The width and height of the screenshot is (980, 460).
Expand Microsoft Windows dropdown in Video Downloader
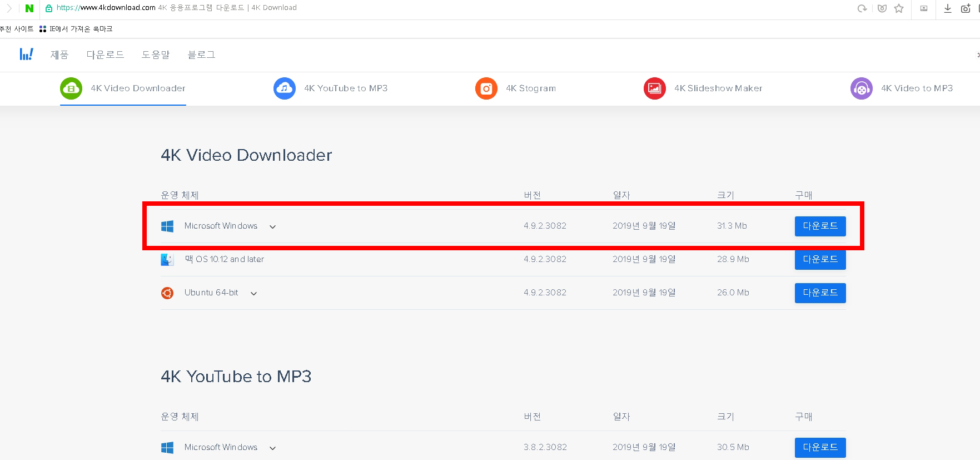pyautogui.click(x=272, y=227)
